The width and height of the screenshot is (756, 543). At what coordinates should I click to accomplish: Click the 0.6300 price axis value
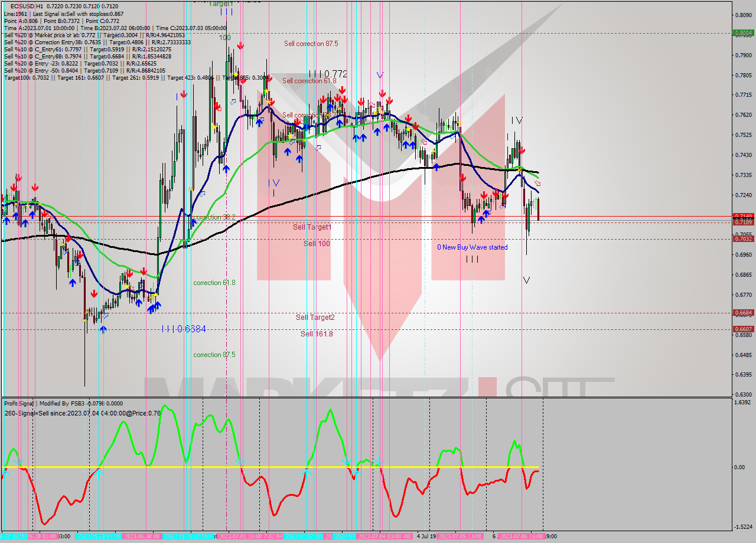pyautogui.click(x=743, y=394)
